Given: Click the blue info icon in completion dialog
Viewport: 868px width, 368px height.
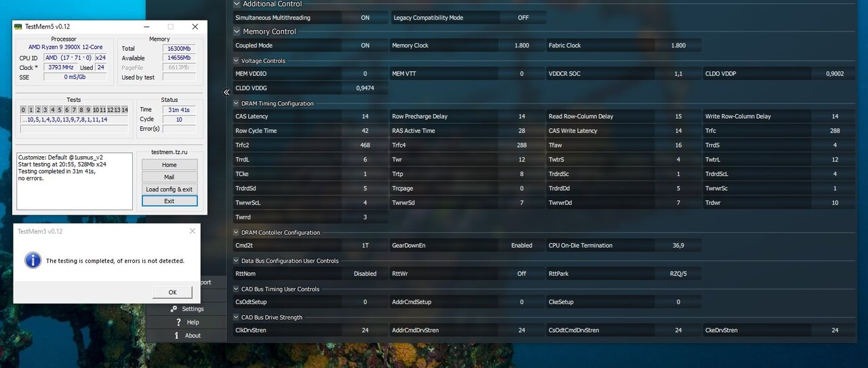Looking at the screenshot, I should tap(33, 261).
